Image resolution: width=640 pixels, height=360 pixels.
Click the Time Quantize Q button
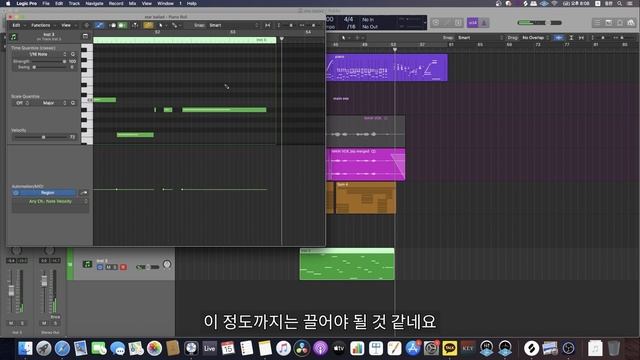pos(73,54)
